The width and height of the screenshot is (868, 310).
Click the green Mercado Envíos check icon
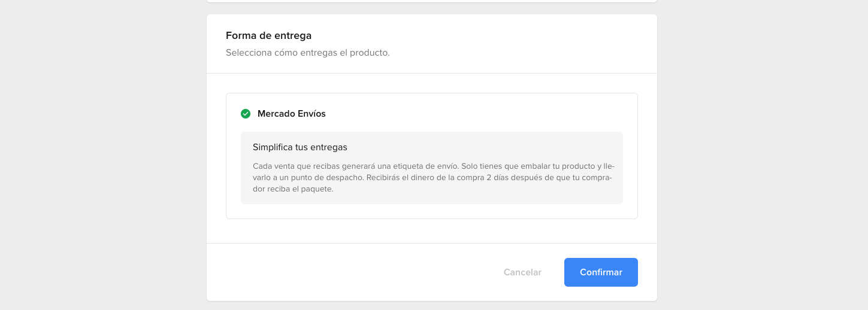tap(246, 114)
